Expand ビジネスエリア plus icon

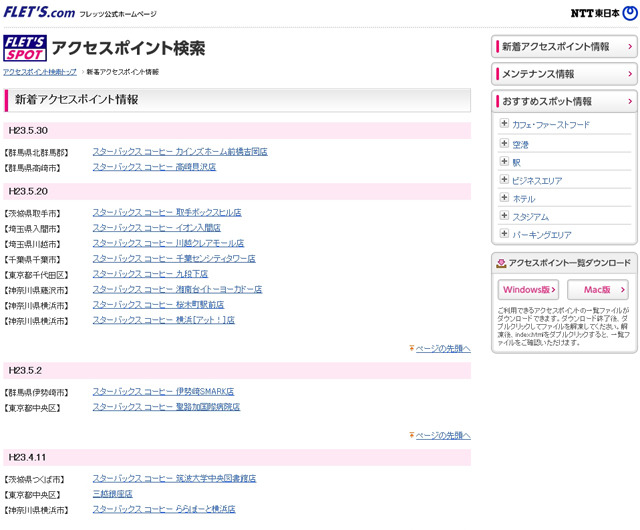[x=504, y=179]
